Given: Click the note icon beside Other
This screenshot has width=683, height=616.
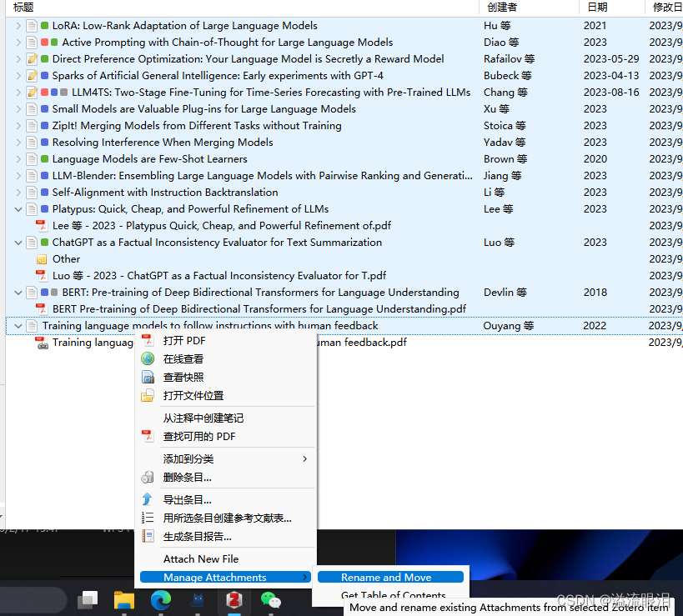Looking at the screenshot, I should coord(42,259).
